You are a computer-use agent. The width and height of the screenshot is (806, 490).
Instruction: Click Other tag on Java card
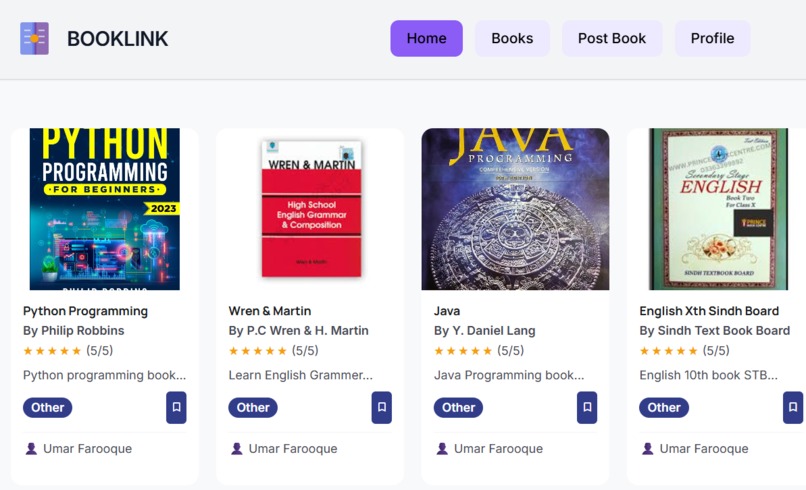[x=459, y=408]
